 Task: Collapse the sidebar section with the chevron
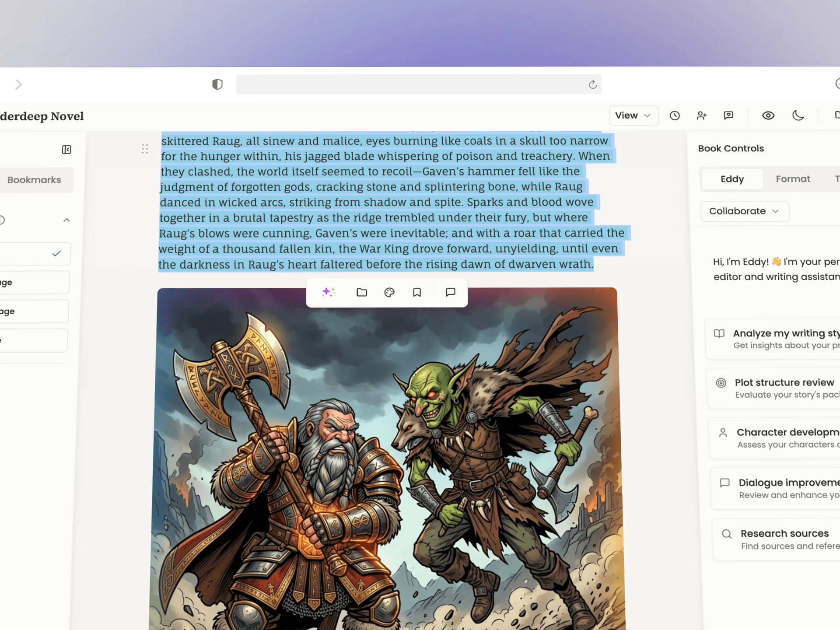click(x=66, y=220)
